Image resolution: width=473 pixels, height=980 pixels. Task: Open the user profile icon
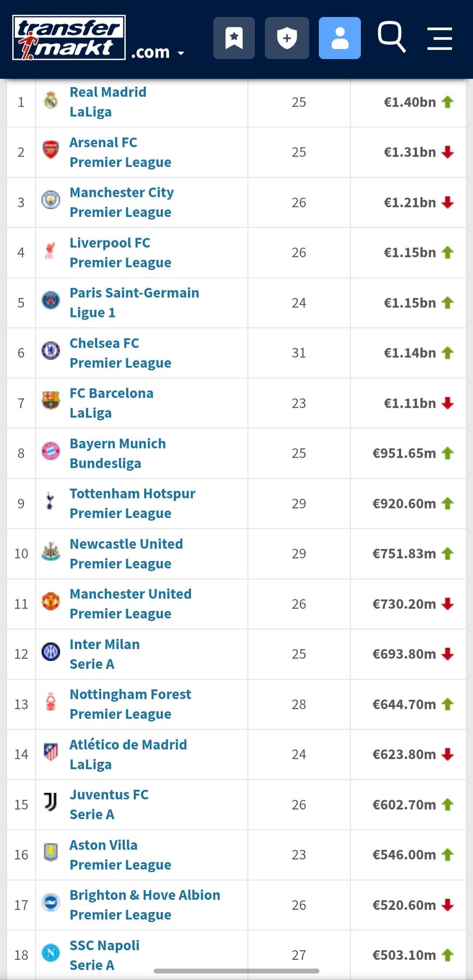click(339, 38)
